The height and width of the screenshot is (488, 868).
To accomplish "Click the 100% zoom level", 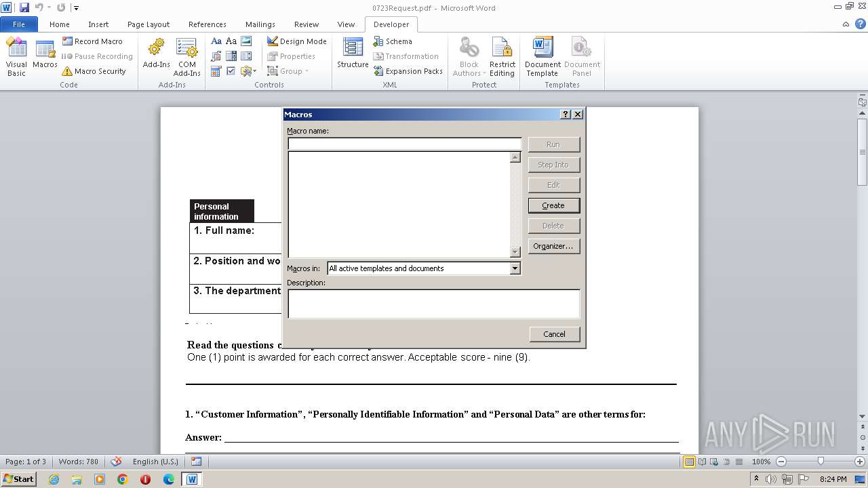I will click(761, 462).
